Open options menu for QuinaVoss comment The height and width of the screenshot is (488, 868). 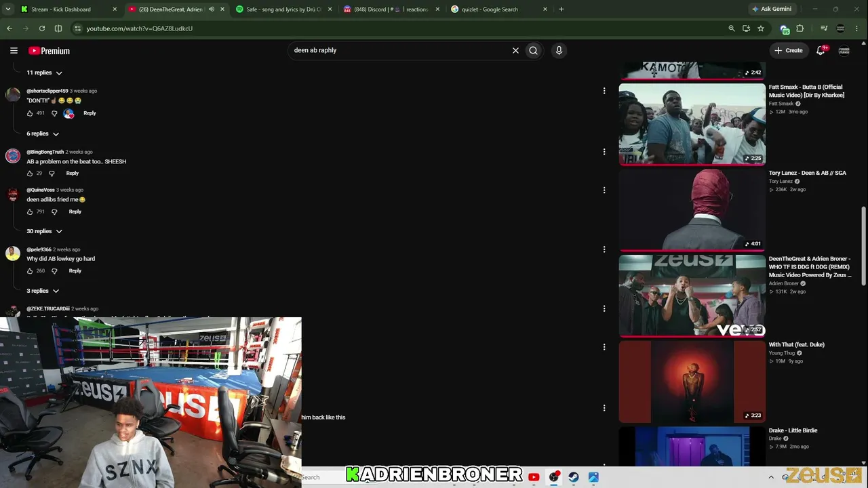[604, 190]
